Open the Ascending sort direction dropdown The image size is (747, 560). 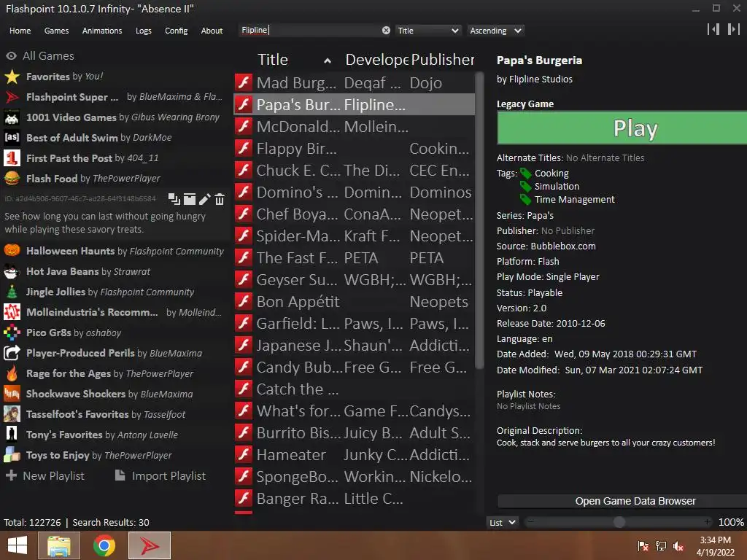[495, 31]
